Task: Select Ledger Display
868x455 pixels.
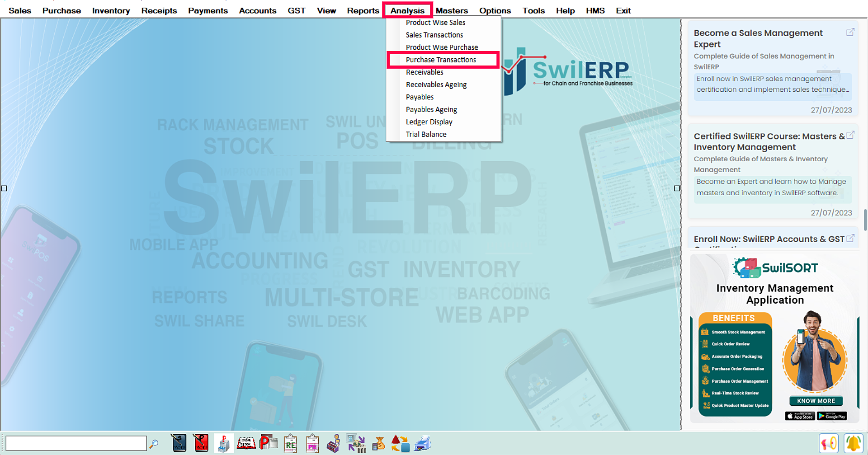Action: (443, 122)
